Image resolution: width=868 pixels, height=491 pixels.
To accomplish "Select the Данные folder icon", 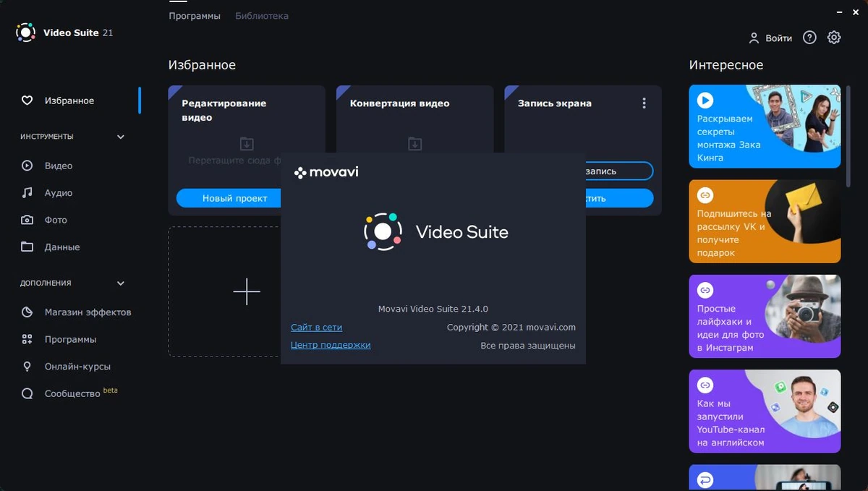I will point(27,247).
